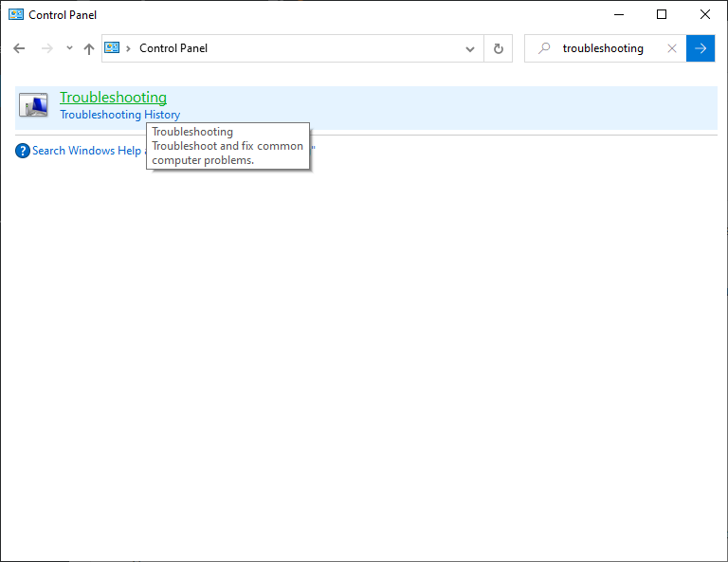
Task: Click the Forward navigation arrow
Action: tap(46, 48)
